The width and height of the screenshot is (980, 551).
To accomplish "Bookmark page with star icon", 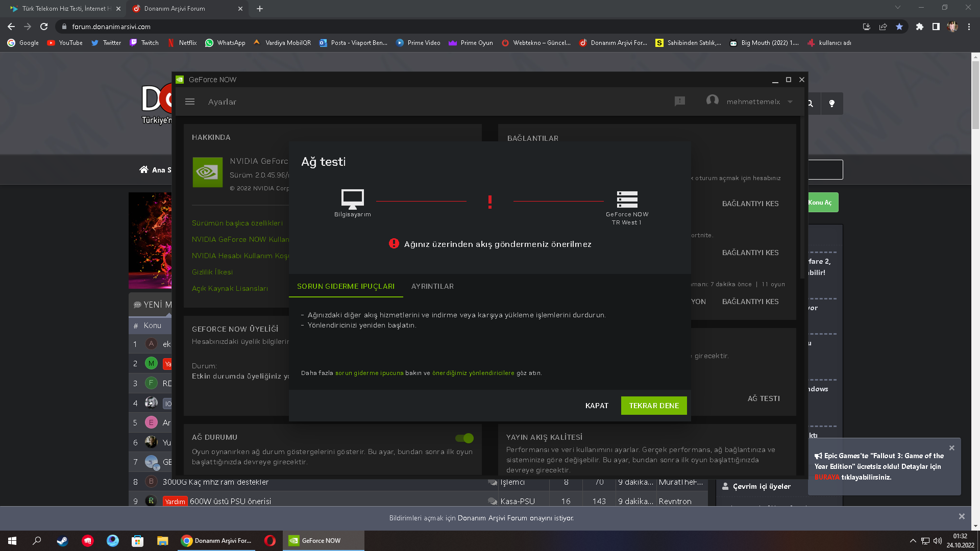I will (x=899, y=27).
